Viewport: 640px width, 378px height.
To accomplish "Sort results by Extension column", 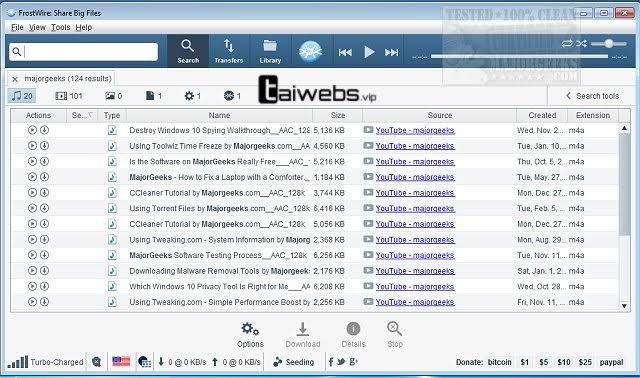I will tap(593, 116).
